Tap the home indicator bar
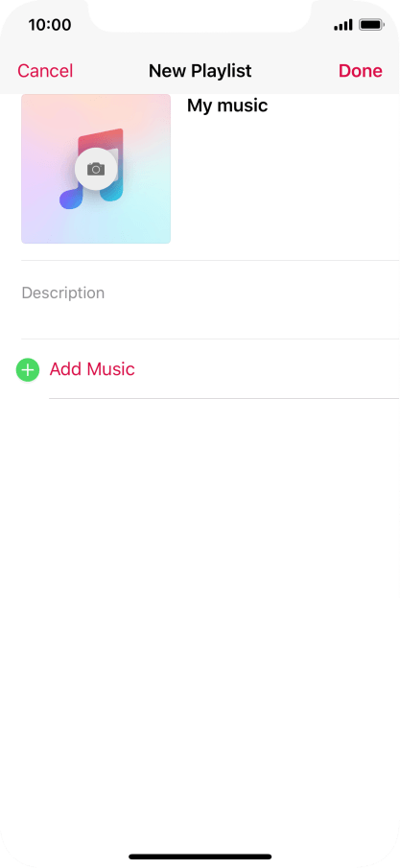 (200, 856)
